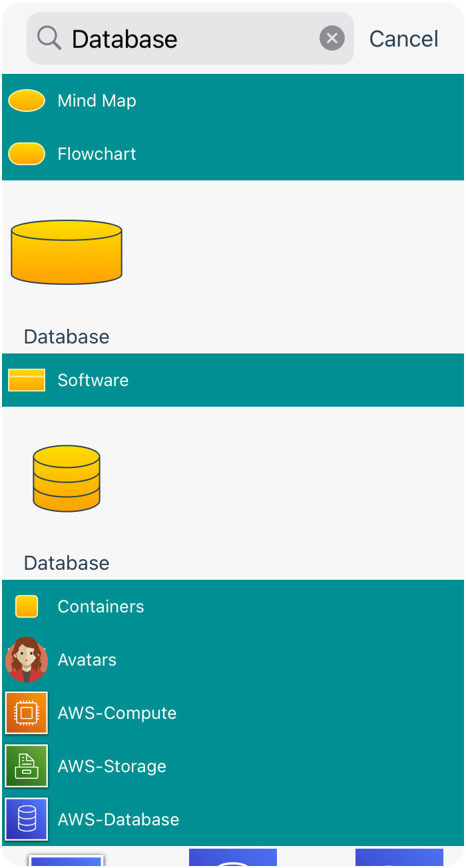Click the AWS-Storage green icon
The width and height of the screenshot is (466, 868).
[27, 766]
